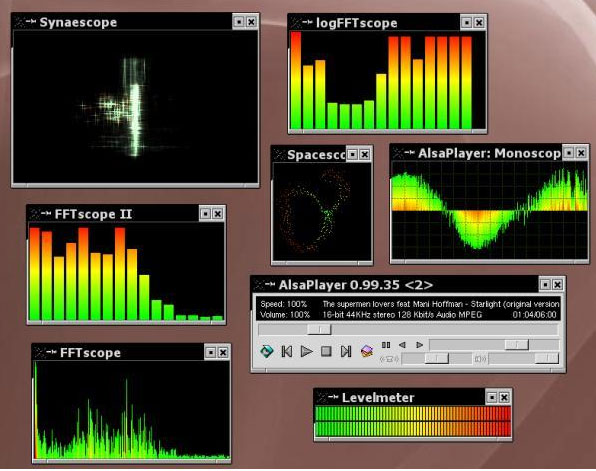Close the Spacescope window

(x=365, y=154)
